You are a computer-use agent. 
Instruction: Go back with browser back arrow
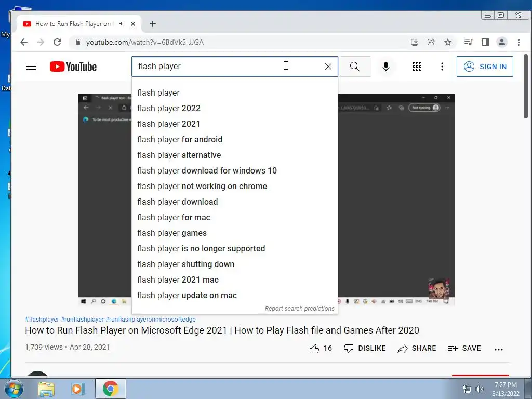tap(24, 42)
